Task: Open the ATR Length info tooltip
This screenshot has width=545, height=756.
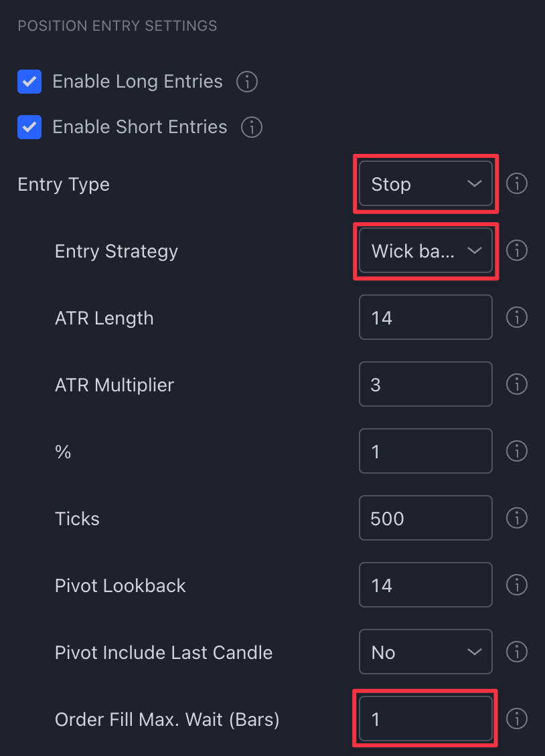Action: coord(516,317)
